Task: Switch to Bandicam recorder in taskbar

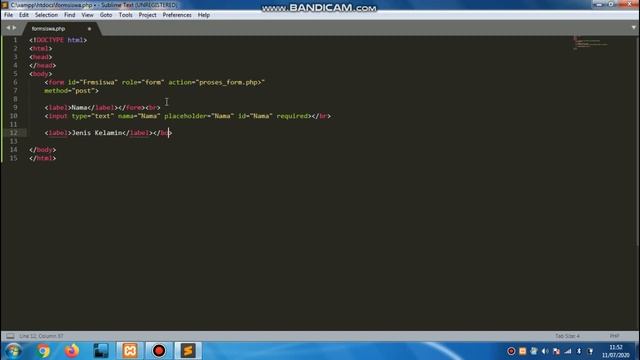Action: pos(159,351)
